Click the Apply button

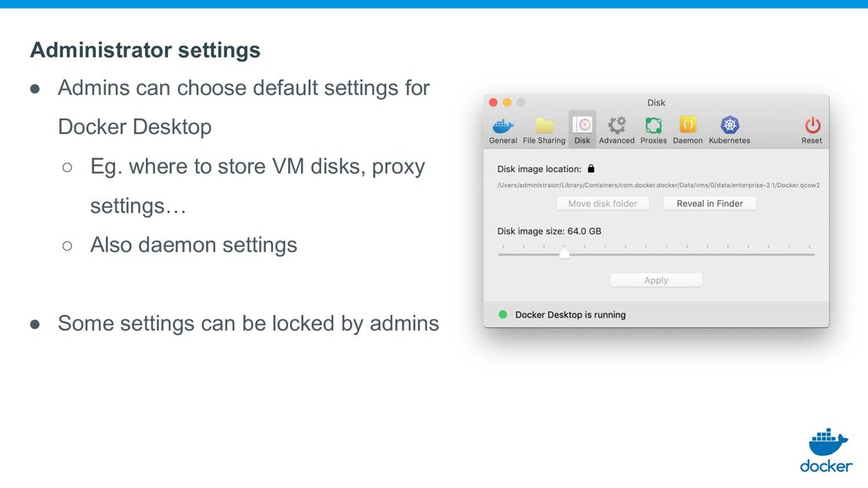(656, 280)
